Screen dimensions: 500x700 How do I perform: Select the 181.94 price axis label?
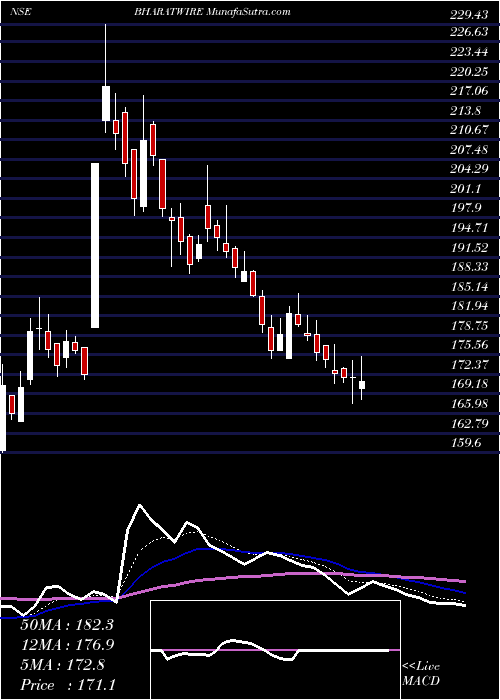click(x=469, y=306)
